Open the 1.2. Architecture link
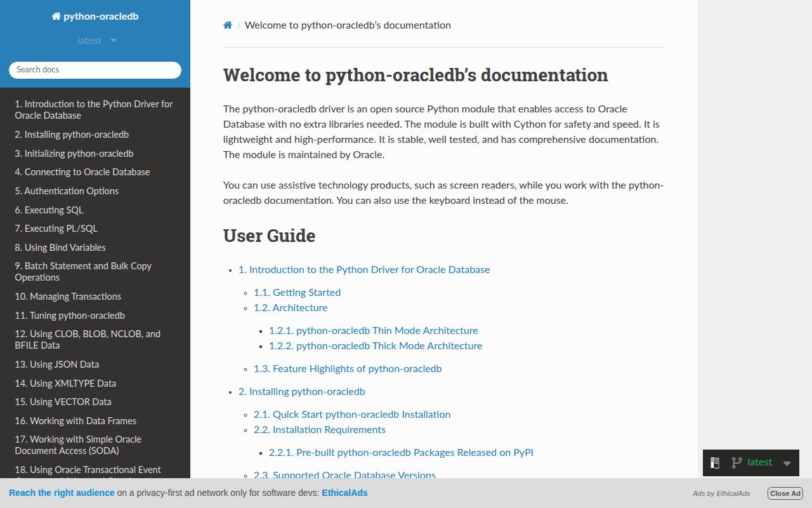Viewport: 812px width, 508px height. pos(291,308)
